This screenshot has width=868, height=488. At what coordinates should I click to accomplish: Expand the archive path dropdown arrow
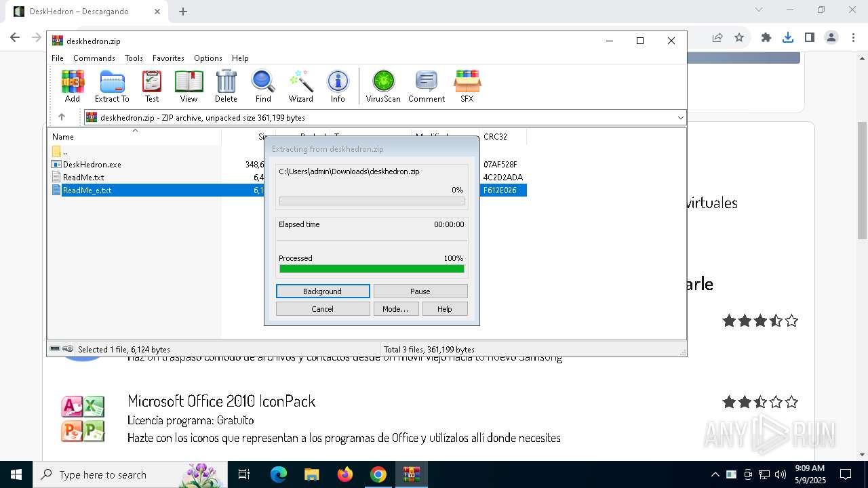click(680, 117)
